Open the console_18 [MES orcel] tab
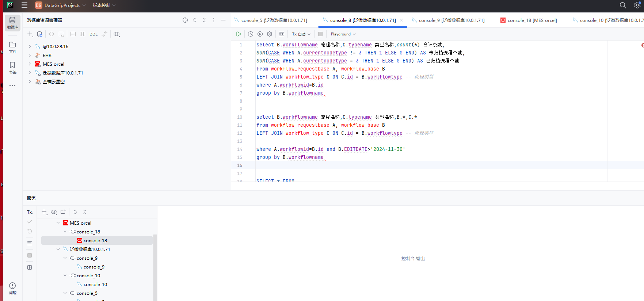The image size is (644, 301). (x=529, y=20)
